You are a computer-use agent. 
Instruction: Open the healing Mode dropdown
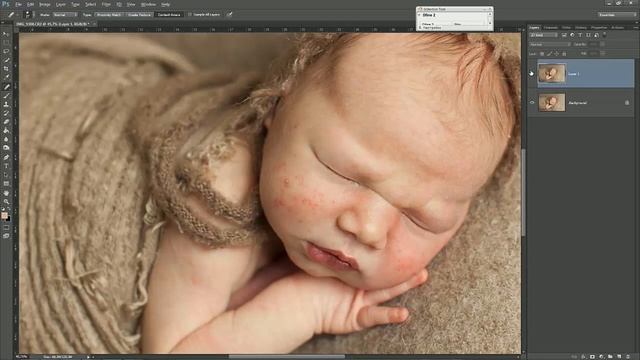pyautogui.click(x=64, y=15)
